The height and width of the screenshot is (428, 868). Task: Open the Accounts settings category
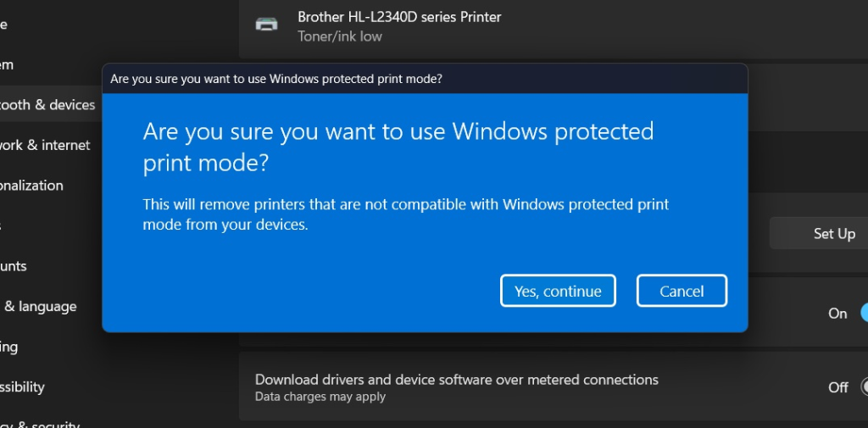click(14, 266)
